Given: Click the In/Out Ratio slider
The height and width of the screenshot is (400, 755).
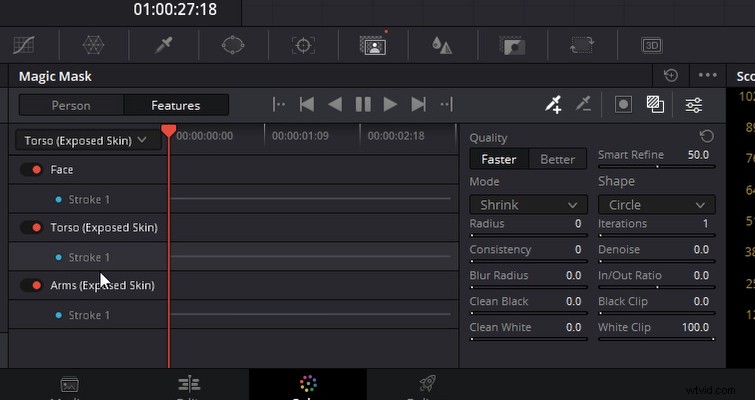Looking at the screenshot, I should [657, 287].
